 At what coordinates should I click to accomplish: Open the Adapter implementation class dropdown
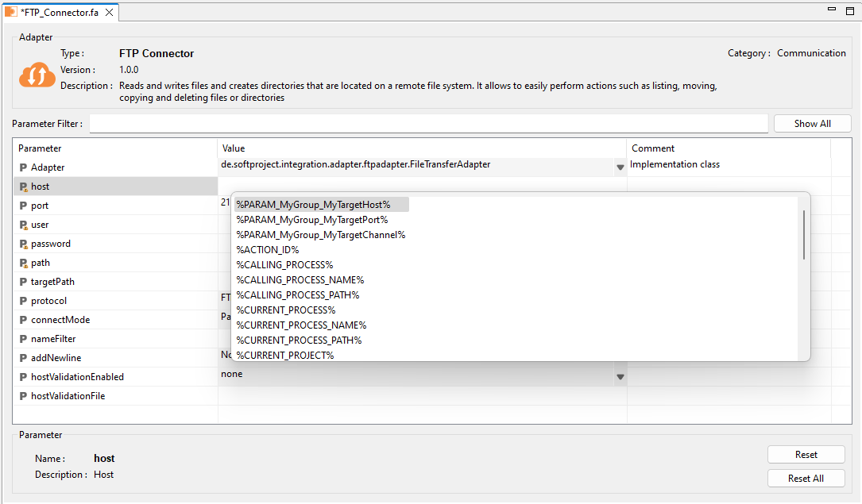click(620, 167)
